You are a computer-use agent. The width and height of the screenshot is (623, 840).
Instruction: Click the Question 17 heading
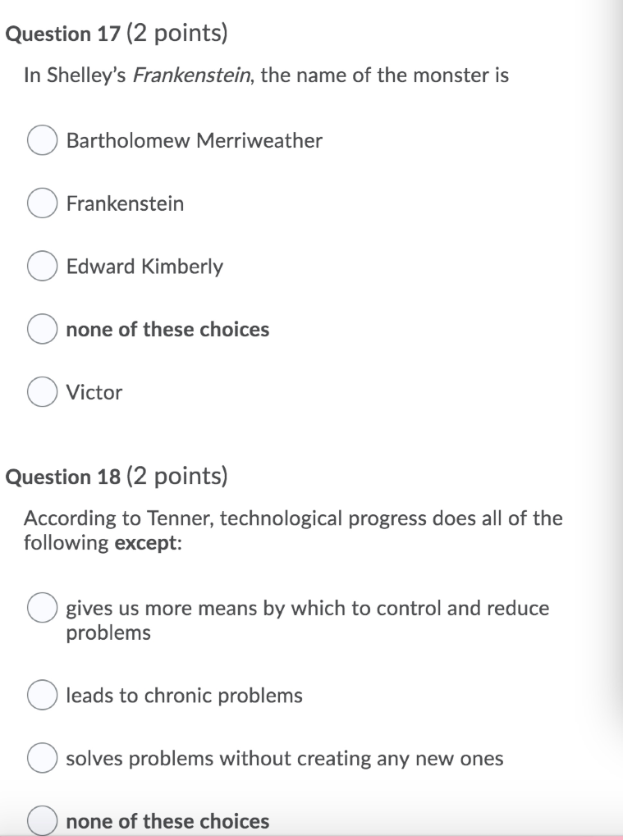coord(62,34)
